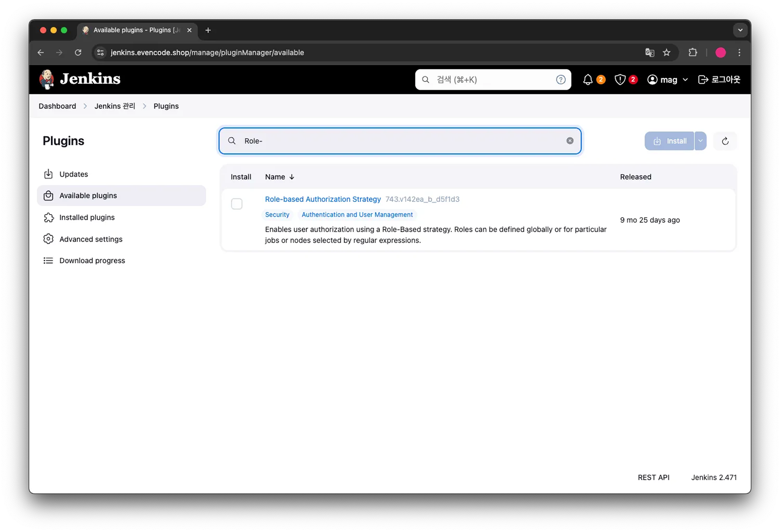The width and height of the screenshot is (780, 532).
Task: Click the browser address bar URL
Action: point(207,53)
